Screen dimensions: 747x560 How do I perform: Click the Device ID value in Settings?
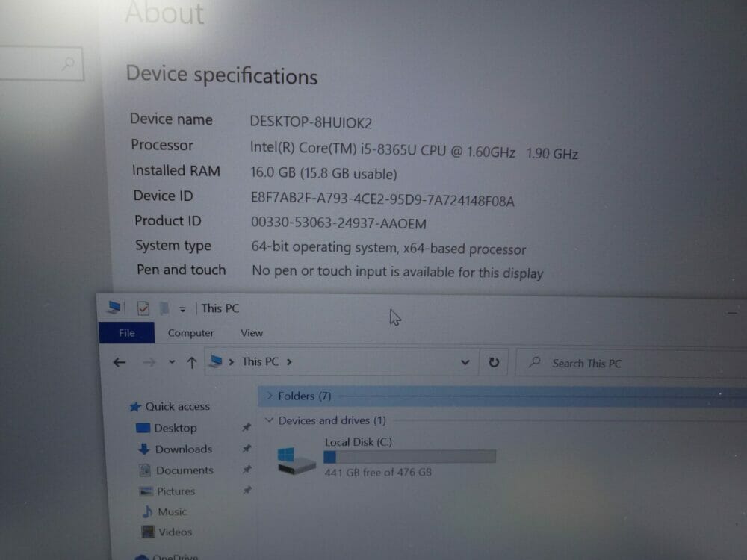[382, 199]
